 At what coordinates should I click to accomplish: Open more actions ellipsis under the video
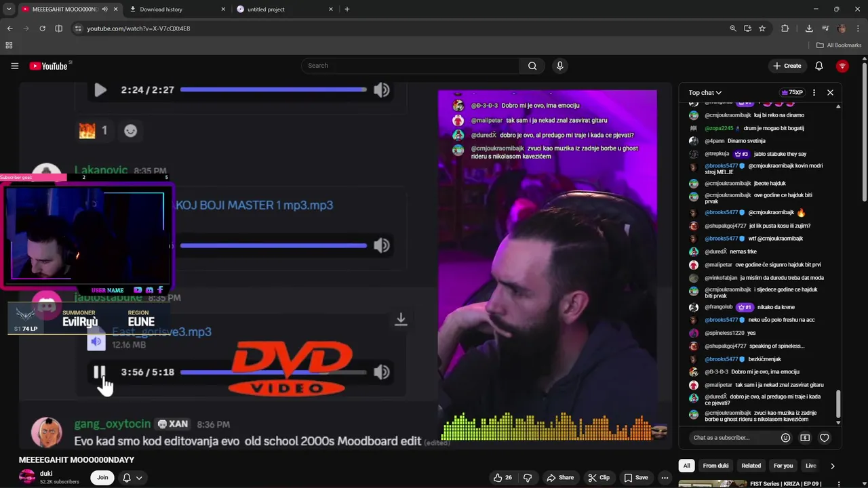tap(665, 478)
